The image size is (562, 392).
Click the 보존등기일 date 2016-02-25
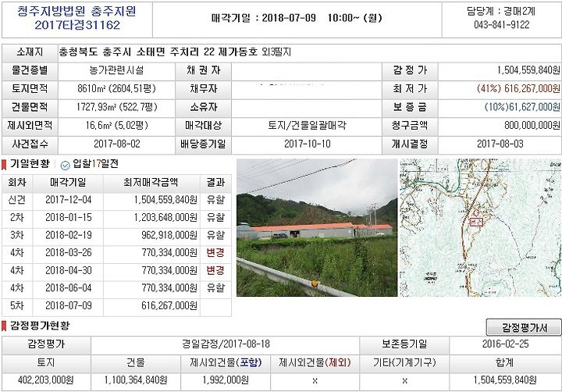click(x=505, y=344)
